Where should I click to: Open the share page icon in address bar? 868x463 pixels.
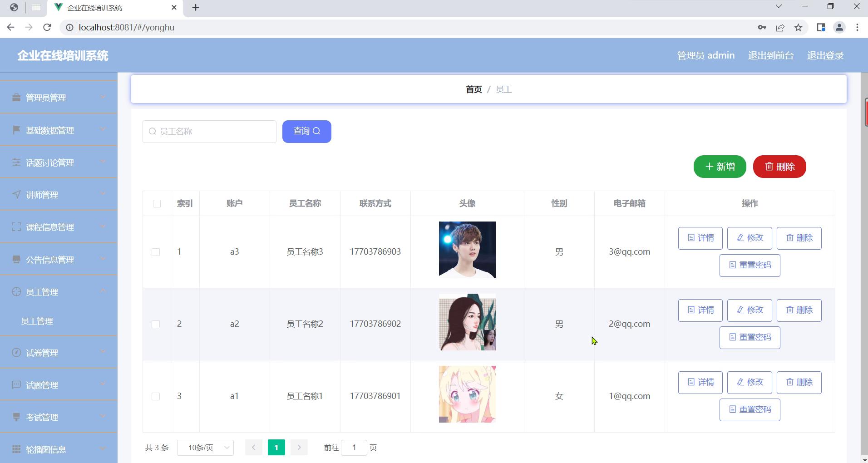click(x=780, y=28)
